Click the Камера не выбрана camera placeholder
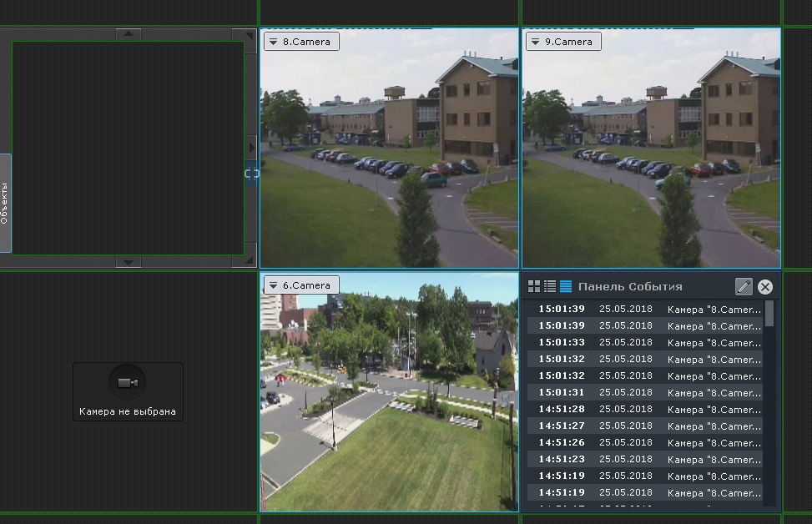 [x=128, y=390]
